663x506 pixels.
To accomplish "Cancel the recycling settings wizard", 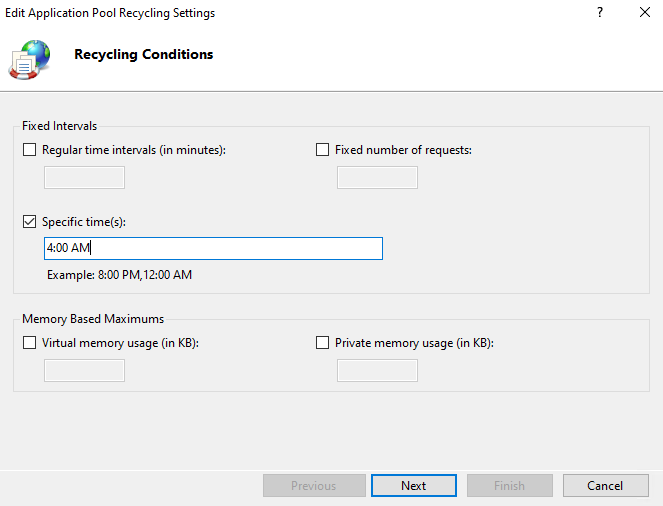I will pos(605,486).
